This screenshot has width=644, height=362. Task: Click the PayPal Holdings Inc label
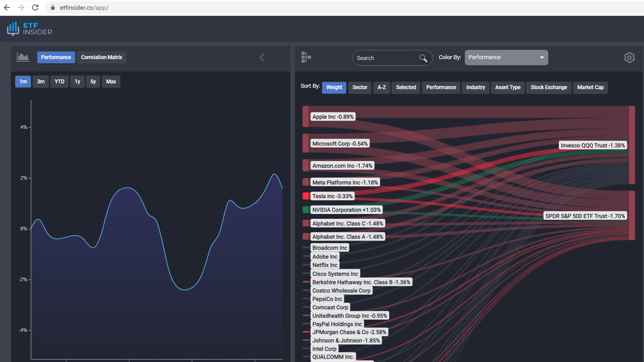337,324
